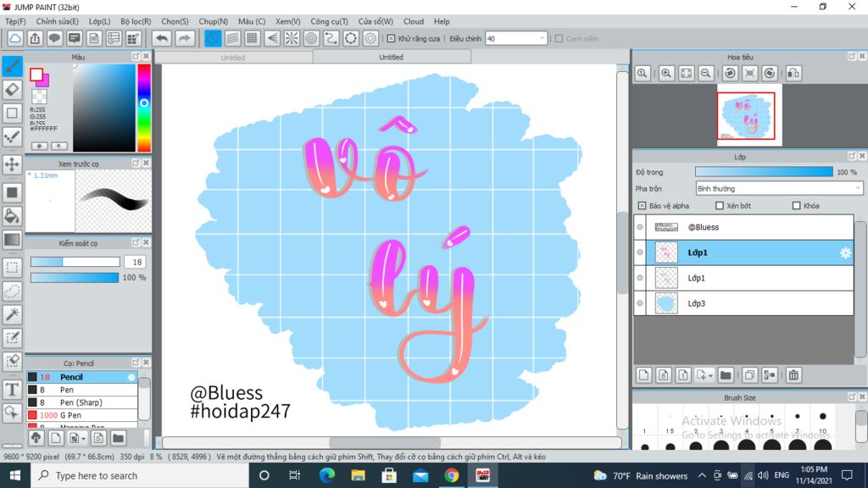Click the Redo arrow in the toolbar
Screen dimensions: 868x488
184,38
